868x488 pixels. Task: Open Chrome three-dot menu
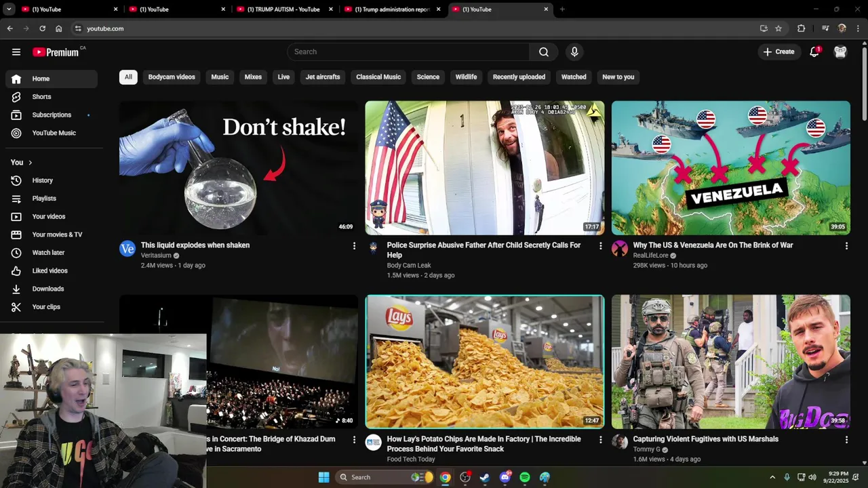[x=859, y=28]
